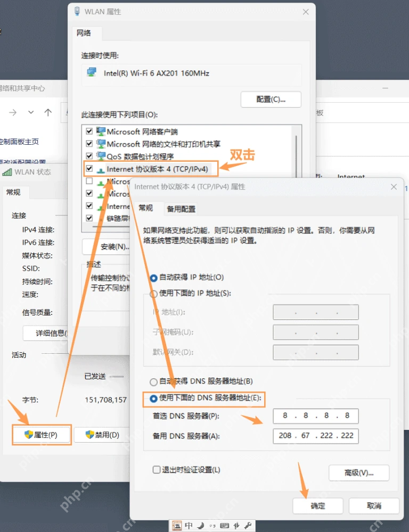Uncheck Microsoft 网络客户端 checkbox
This screenshot has width=409, height=532.
(x=89, y=131)
